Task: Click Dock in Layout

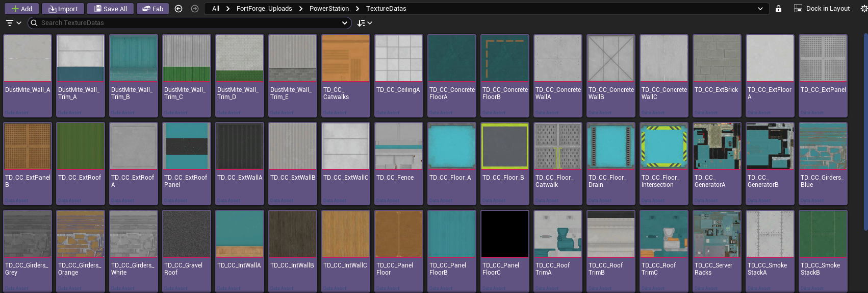Action: (822, 9)
